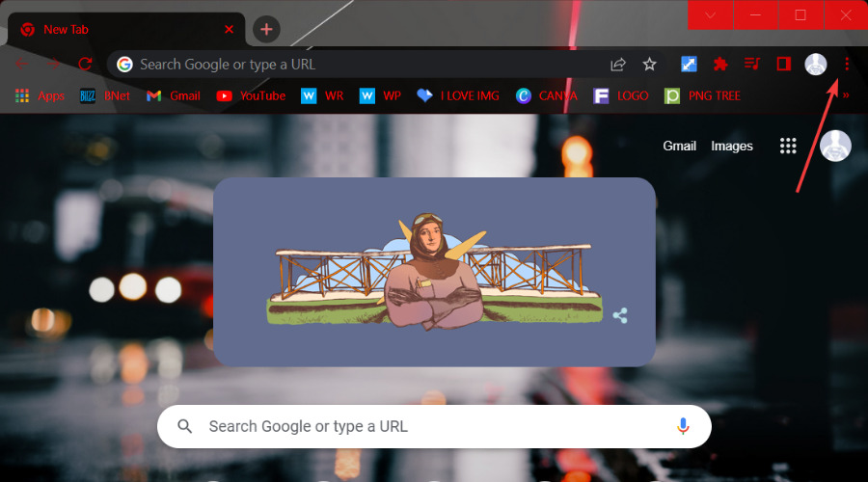Open the Gmail bookmark in bookmarks bar
Screen dimensions: 868x482
pos(174,95)
